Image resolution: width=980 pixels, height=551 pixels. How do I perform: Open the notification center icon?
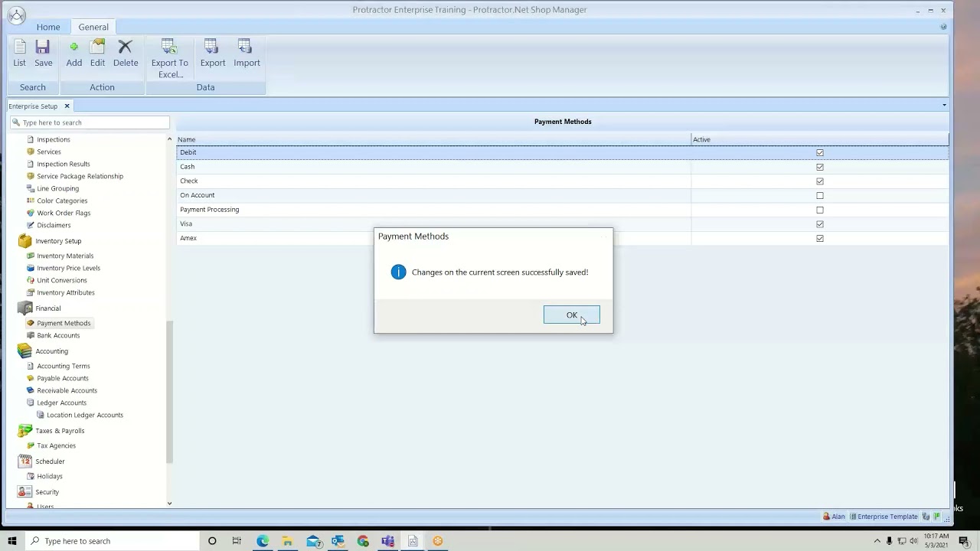(x=965, y=541)
